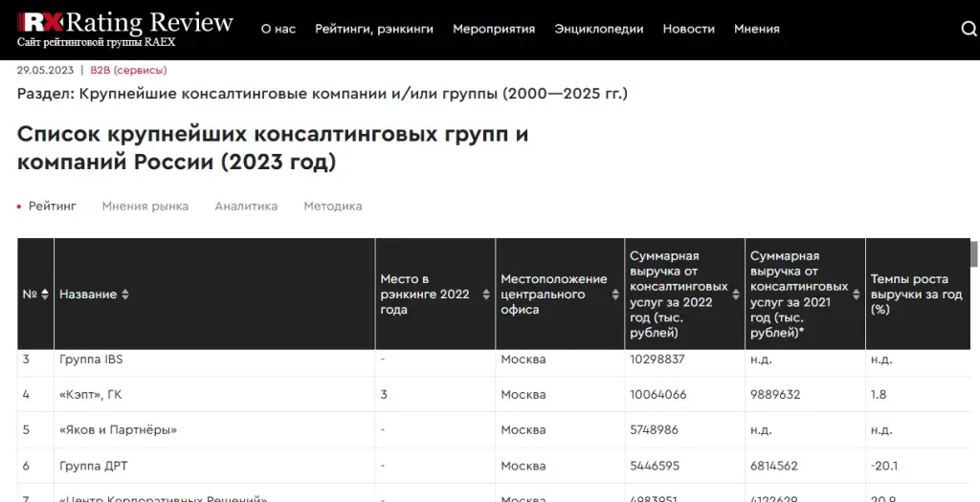
Task: Click growth rate value -20.1
Action: [884, 466]
